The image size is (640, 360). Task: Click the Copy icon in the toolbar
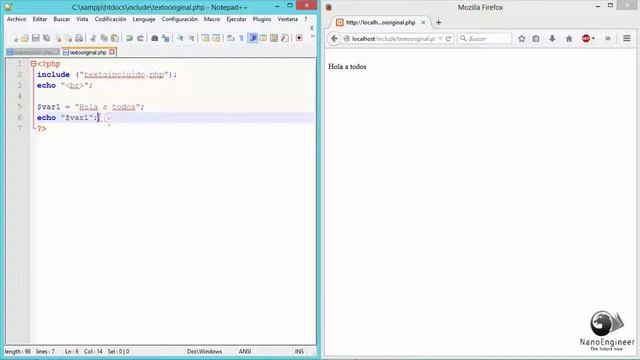tap(104, 38)
